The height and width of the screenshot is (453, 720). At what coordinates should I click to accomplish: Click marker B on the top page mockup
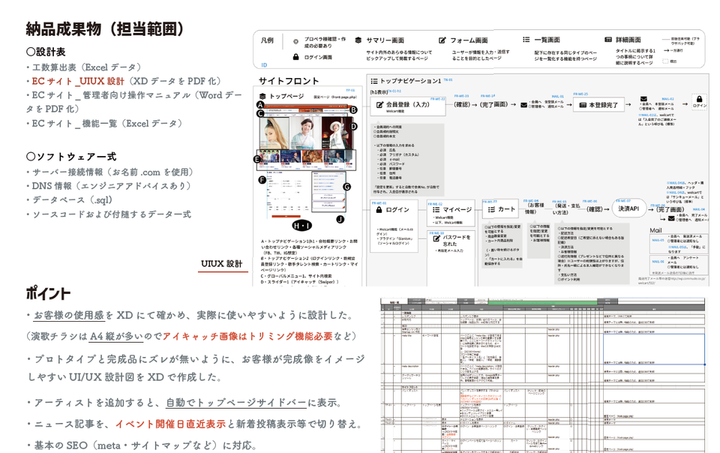click(x=353, y=110)
